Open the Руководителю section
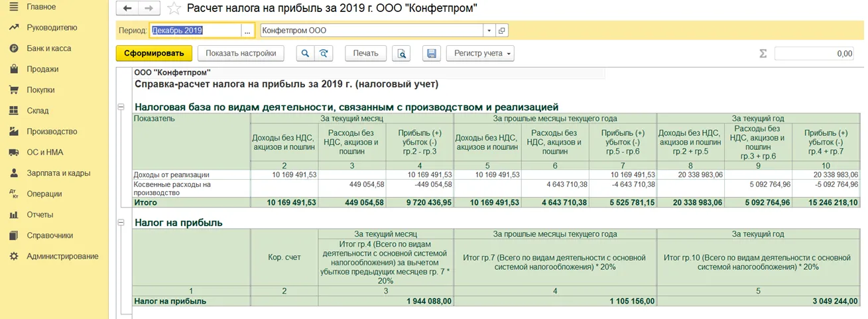 point(52,27)
